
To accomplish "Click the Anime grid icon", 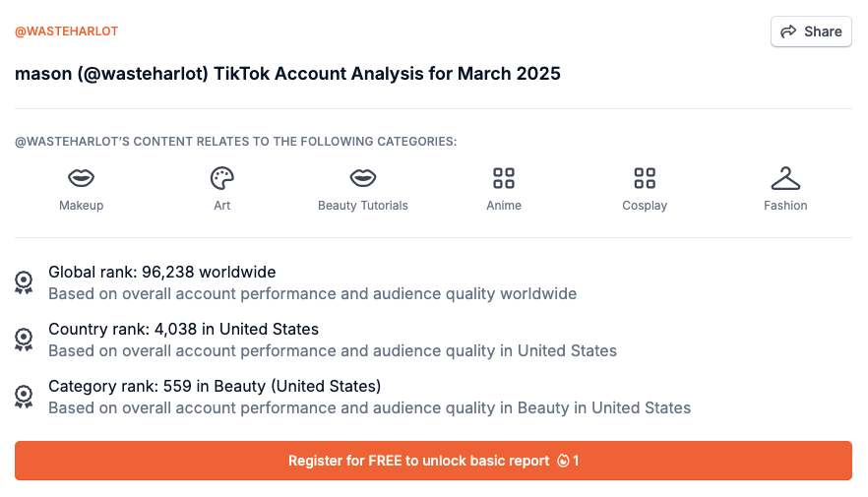I will [x=504, y=178].
